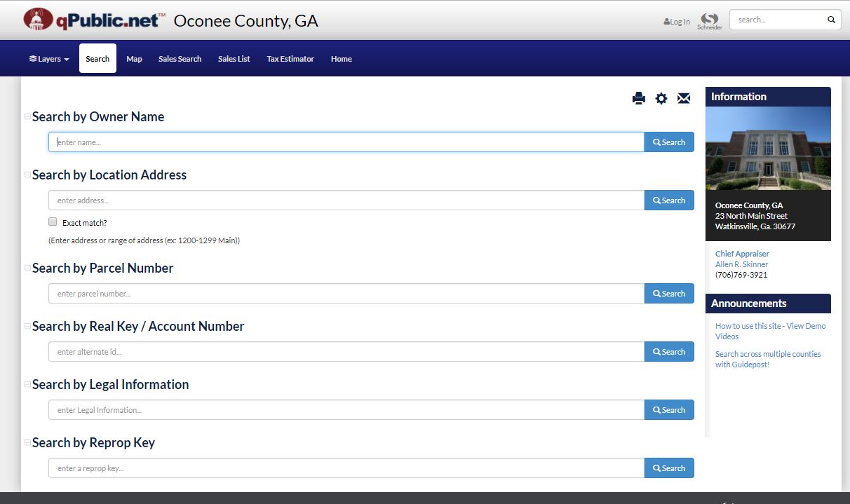The image size is (850, 504).
Task: Focus the enter address input field
Action: [x=346, y=200]
